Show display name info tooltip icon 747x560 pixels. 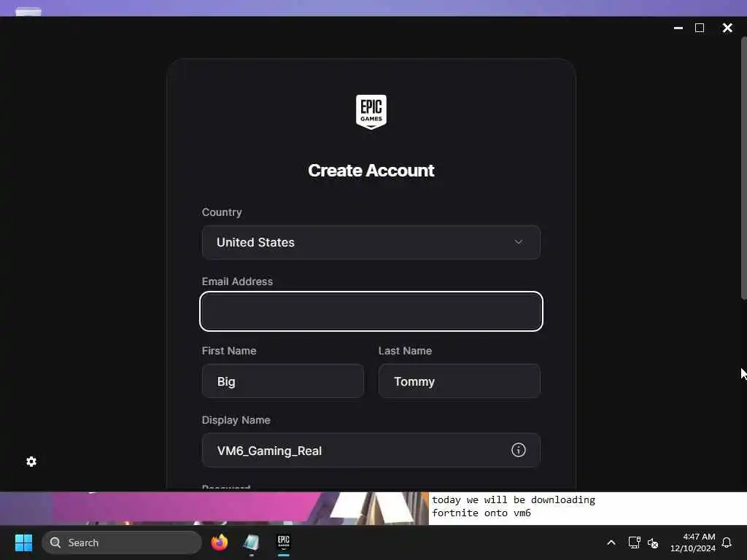[519, 450]
